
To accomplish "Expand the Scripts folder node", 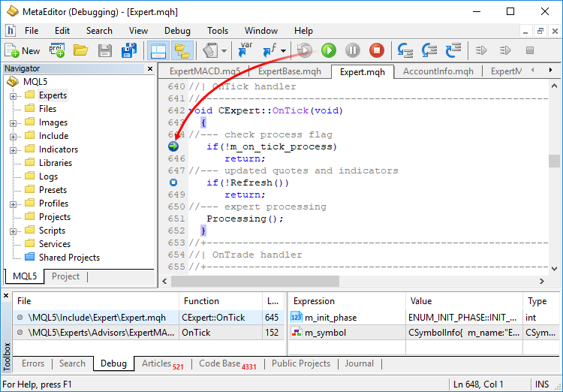I will [x=13, y=231].
